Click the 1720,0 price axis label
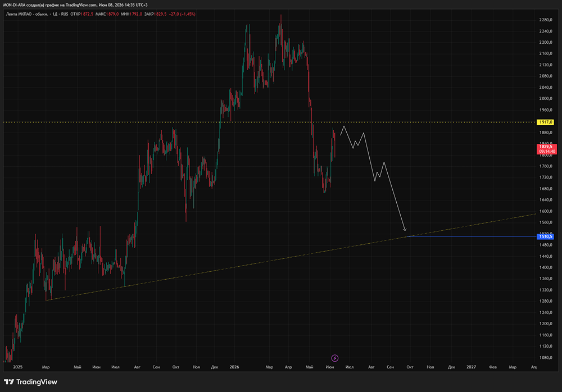This screenshot has width=562, height=392. pyautogui.click(x=546, y=177)
